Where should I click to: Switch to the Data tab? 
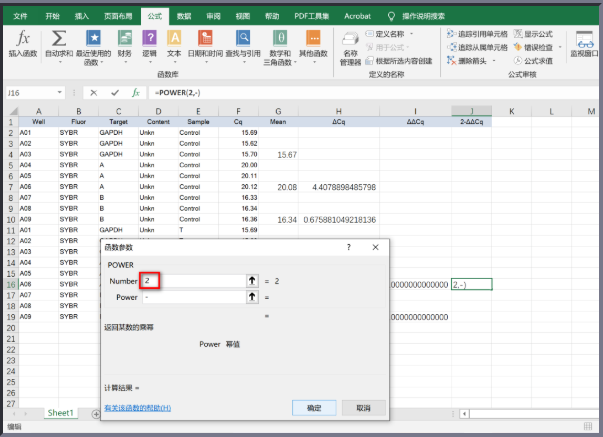[184, 16]
